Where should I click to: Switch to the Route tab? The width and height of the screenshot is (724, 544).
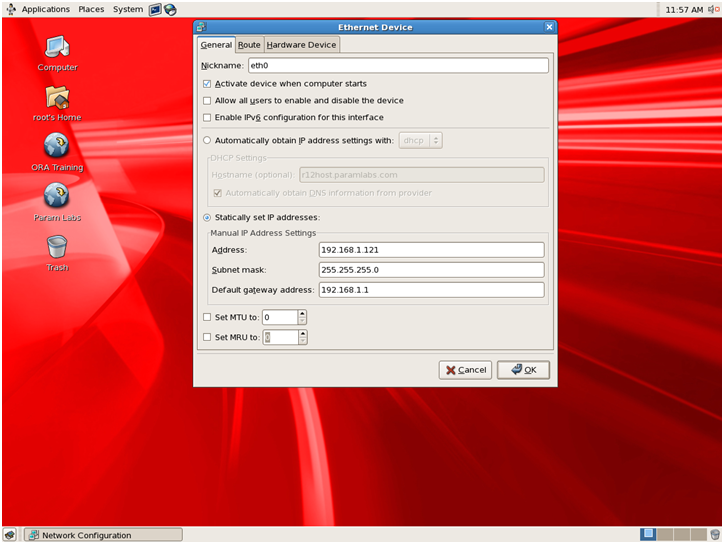[x=249, y=45]
